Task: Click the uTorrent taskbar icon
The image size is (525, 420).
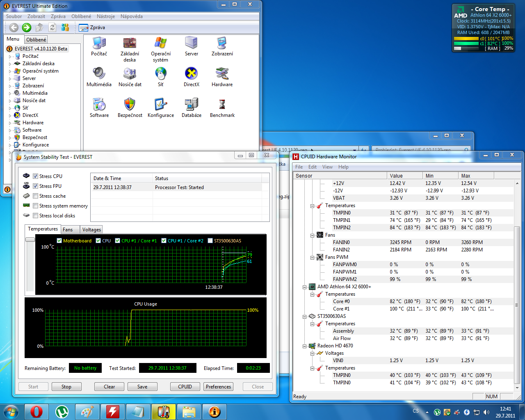Action: pyautogui.click(x=62, y=411)
